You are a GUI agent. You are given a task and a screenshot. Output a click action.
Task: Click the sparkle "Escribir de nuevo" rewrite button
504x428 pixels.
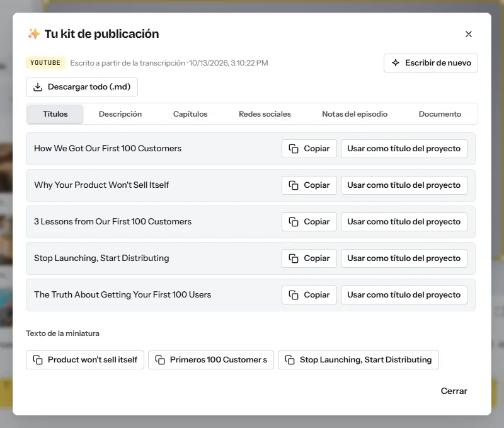(x=431, y=63)
